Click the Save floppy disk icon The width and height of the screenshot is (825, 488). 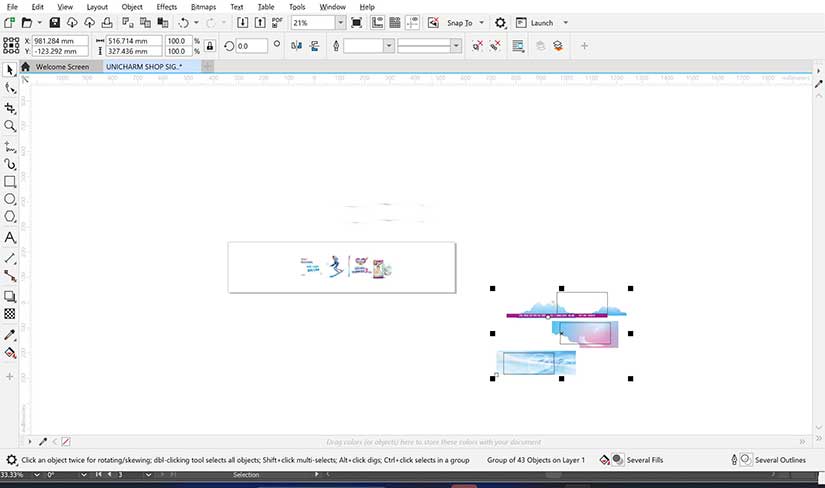54,23
